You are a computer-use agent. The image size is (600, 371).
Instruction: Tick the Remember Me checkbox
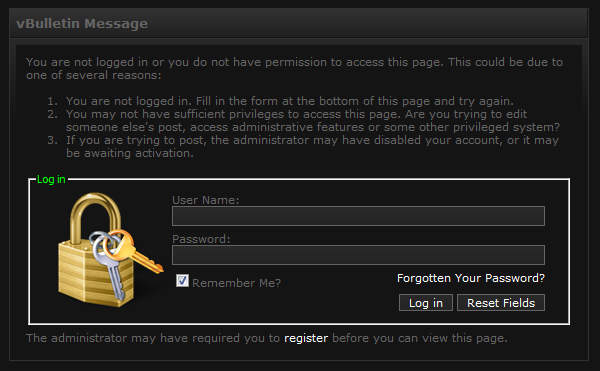click(183, 281)
